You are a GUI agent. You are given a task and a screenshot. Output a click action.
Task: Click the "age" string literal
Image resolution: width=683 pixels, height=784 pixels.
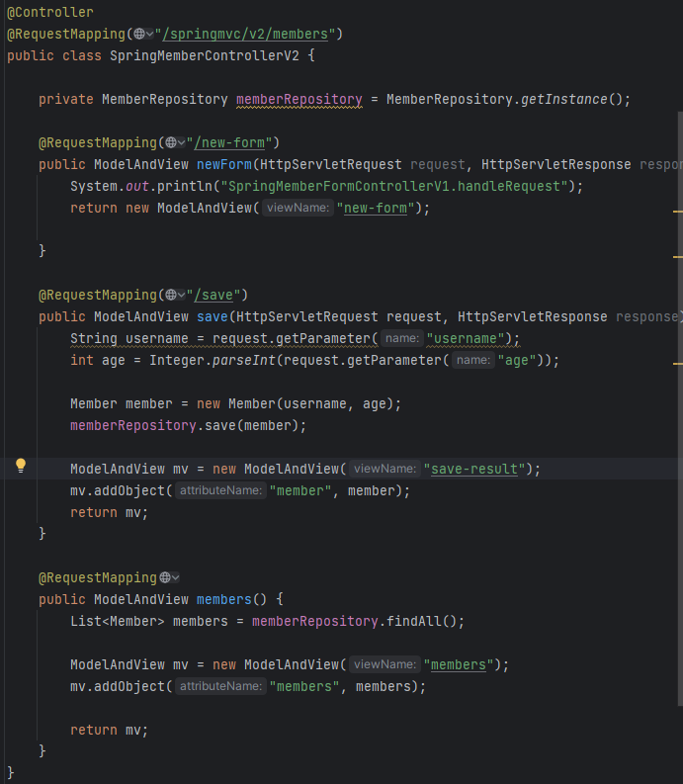pyautogui.click(x=517, y=361)
